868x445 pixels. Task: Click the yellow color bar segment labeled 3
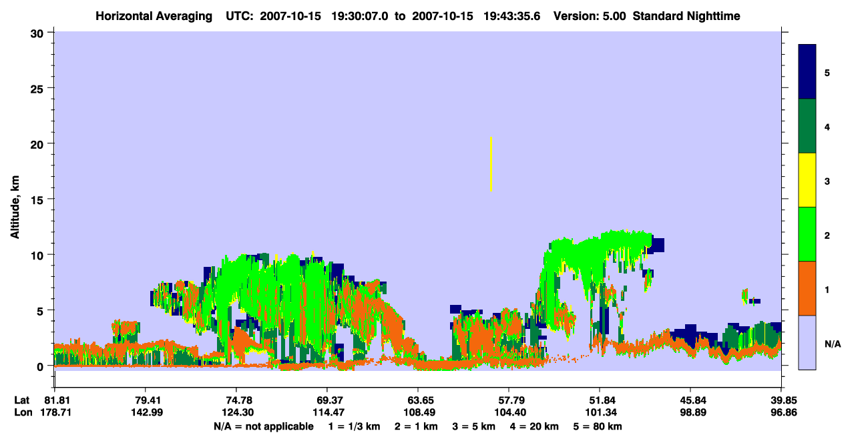[x=807, y=180]
